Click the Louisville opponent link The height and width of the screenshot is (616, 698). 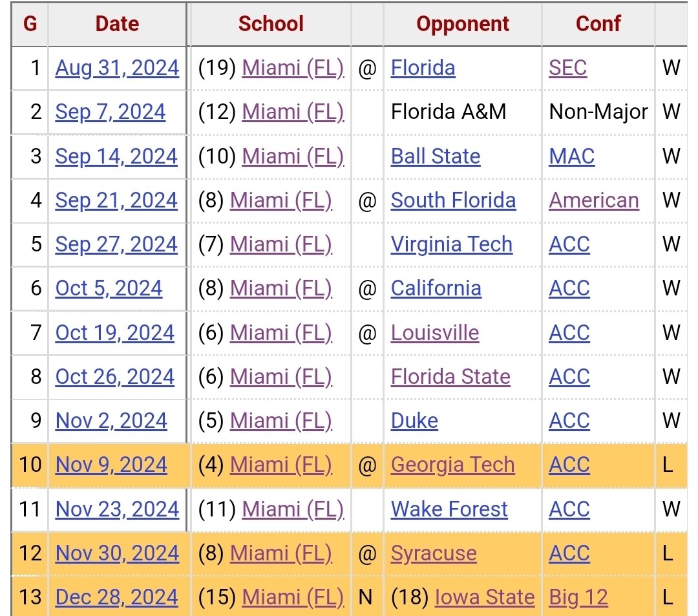(x=434, y=333)
